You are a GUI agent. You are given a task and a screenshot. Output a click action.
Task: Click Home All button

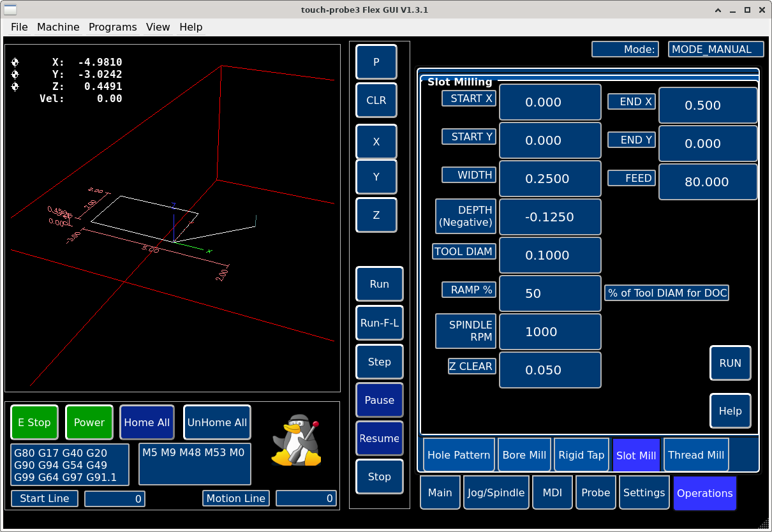147,422
